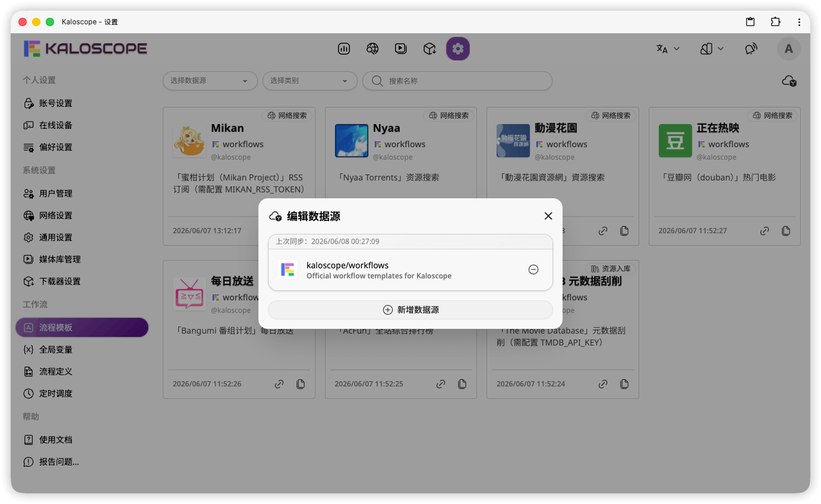Screen dimensions: 821x504
Task: Click the 每日放送 card thumbnail
Action: click(x=190, y=294)
